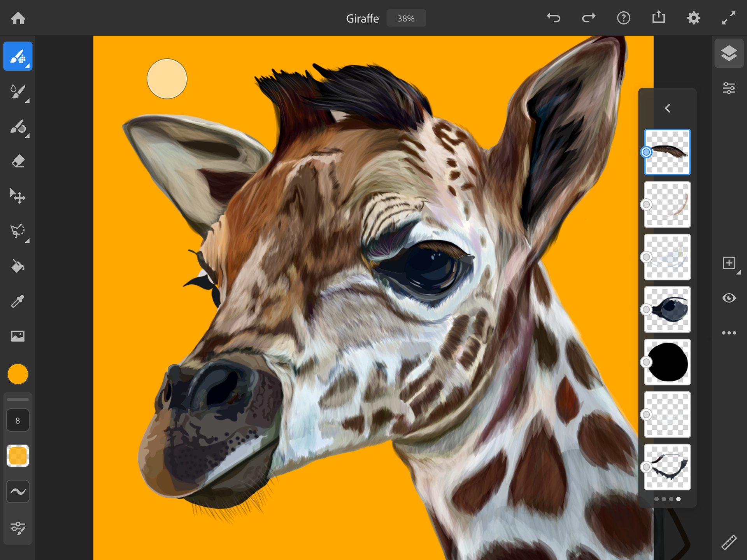Toggle the Layers panel icon
The image size is (747, 560).
pyautogui.click(x=729, y=54)
